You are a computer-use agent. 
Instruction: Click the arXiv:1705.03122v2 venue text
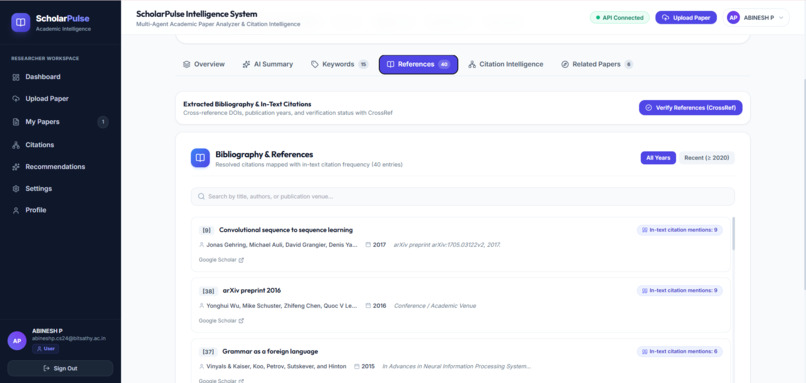pos(447,245)
